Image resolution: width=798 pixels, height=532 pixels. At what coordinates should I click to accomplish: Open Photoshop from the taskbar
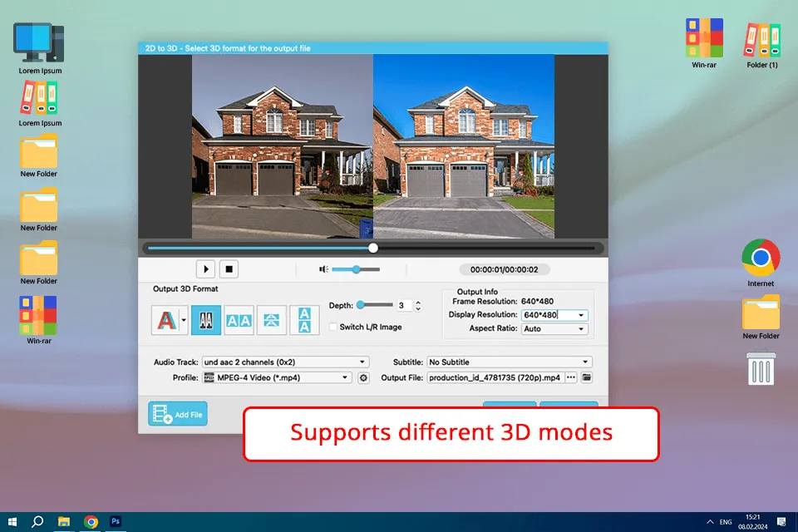[x=116, y=521]
